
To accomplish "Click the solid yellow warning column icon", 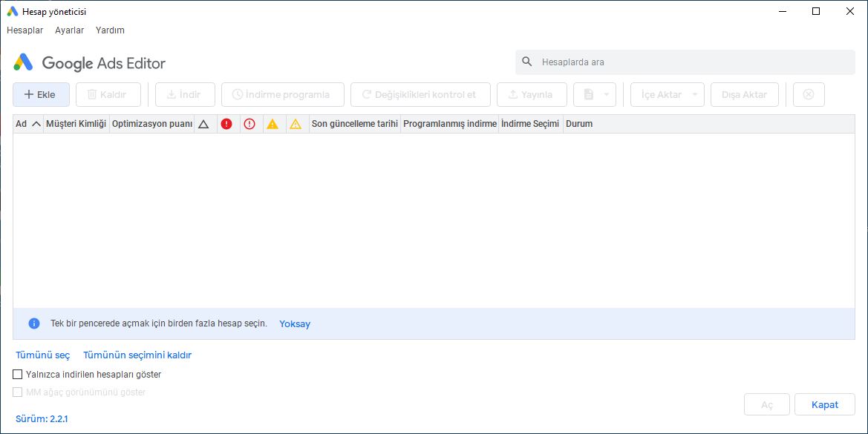I will pyautogui.click(x=273, y=124).
